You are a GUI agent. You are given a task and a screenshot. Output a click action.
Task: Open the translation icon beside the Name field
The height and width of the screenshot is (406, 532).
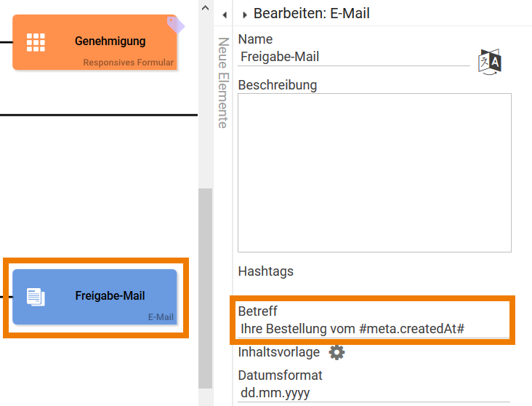(490, 62)
